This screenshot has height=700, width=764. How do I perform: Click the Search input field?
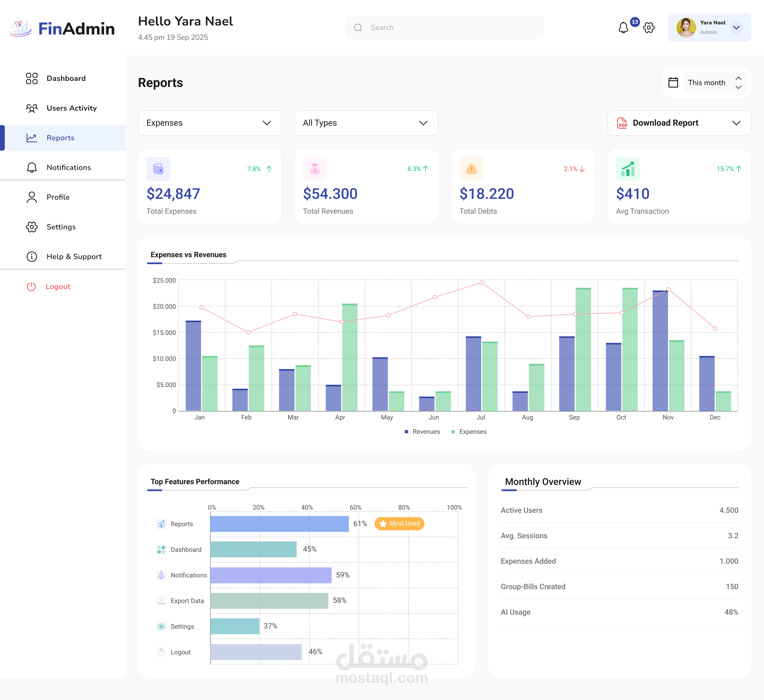(444, 28)
